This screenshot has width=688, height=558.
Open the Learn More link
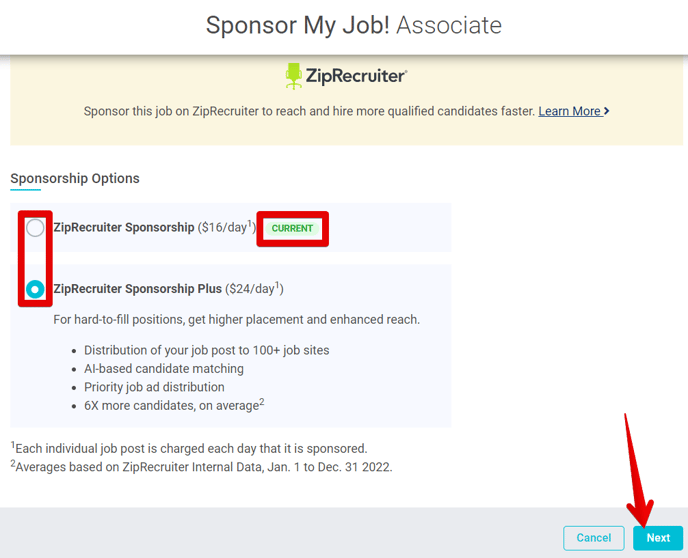pyautogui.click(x=570, y=111)
